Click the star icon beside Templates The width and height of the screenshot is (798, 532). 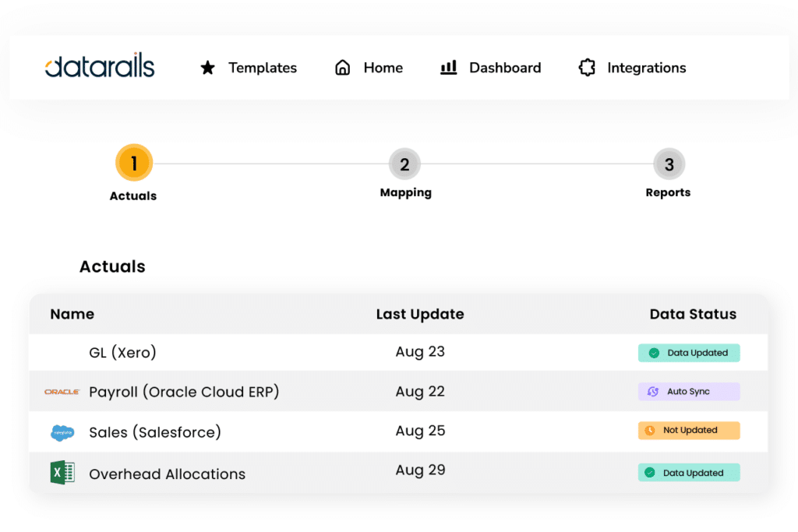[x=207, y=68]
